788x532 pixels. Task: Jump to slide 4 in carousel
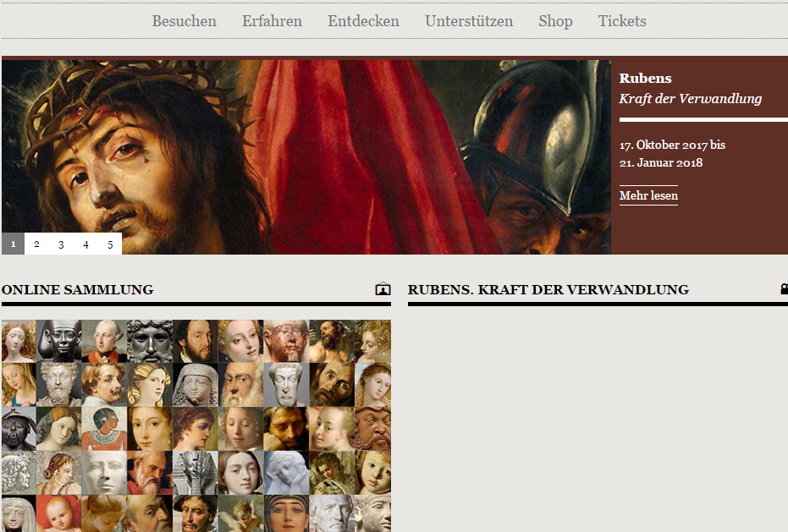coord(85,244)
